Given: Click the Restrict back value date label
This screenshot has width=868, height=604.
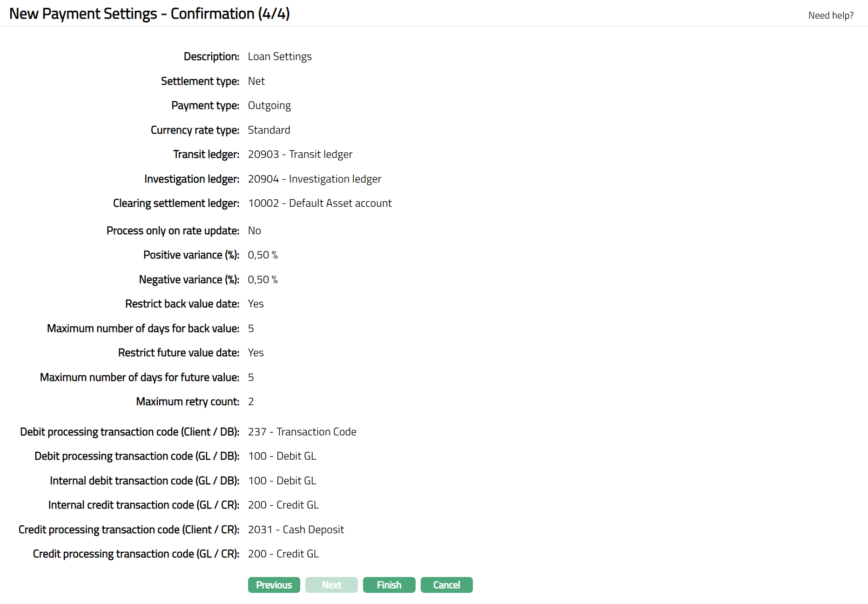Looking at the screenshot, I should click(x=182, y=304).
